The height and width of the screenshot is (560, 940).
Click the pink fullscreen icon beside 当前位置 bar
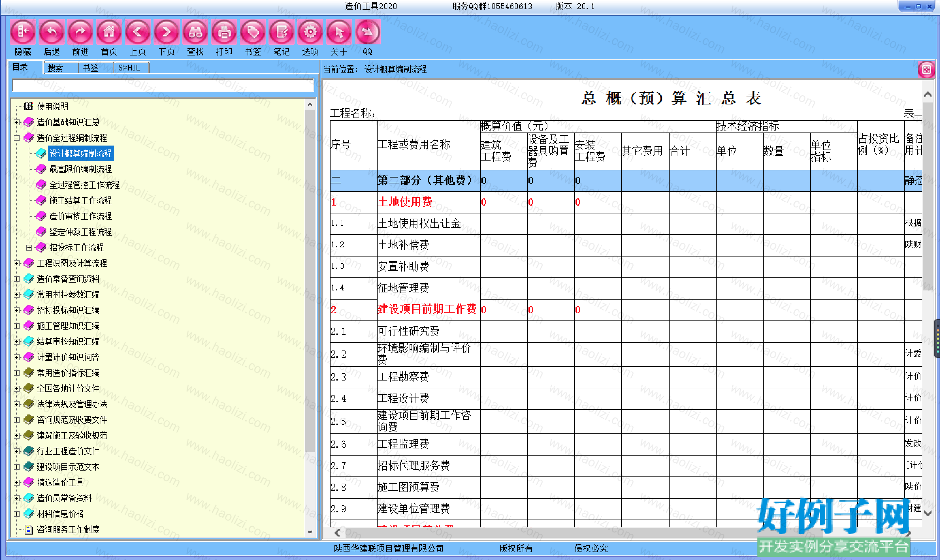click(926, 70)
